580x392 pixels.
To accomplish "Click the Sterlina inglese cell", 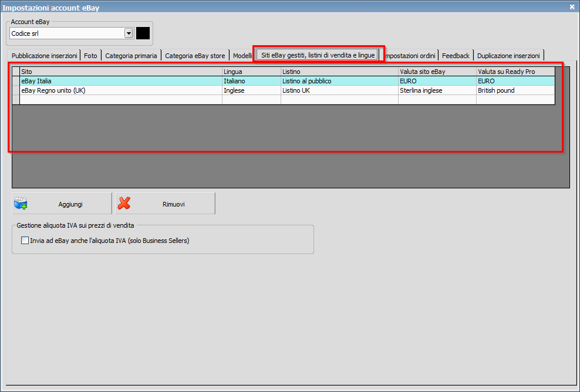I will [x=437, y=90].
